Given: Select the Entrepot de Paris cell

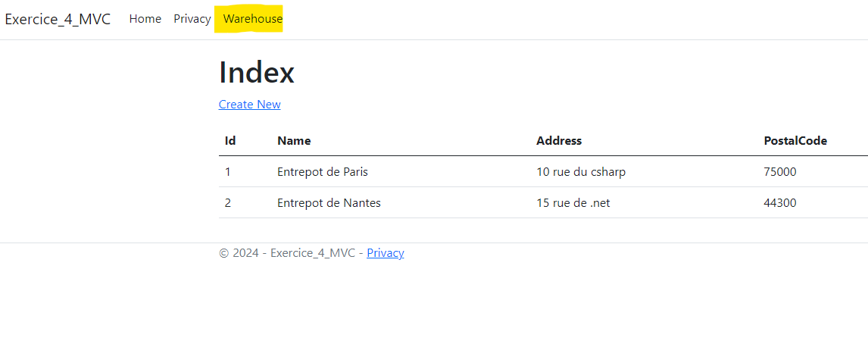Looking at the screenshot, I should point(323,172).
